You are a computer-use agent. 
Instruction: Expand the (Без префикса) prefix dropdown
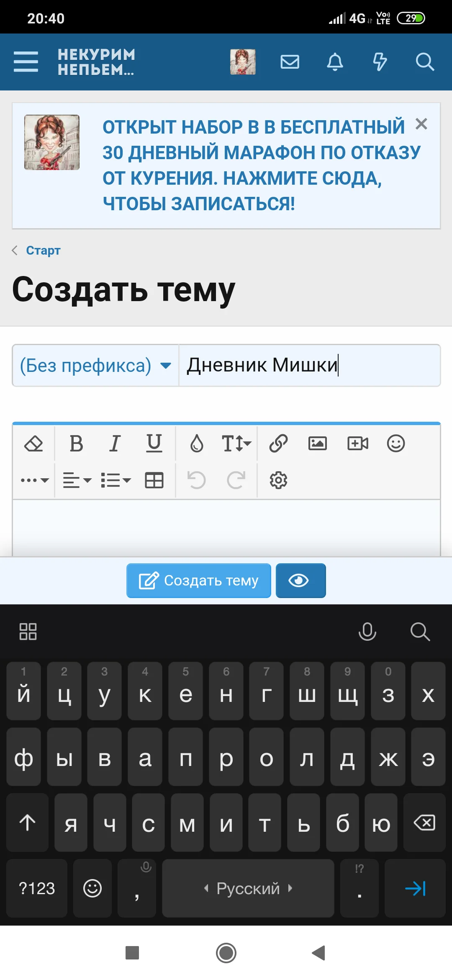point(96,366)
